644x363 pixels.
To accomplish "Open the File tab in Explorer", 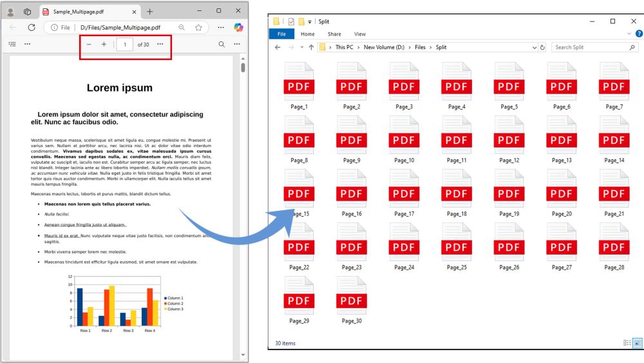I will 281,34.
